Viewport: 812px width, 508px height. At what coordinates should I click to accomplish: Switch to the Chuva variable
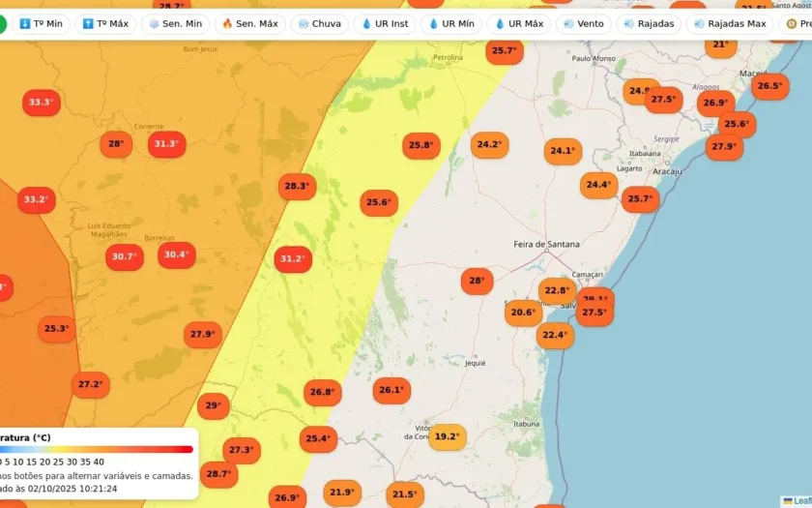(x=320, y=24)
